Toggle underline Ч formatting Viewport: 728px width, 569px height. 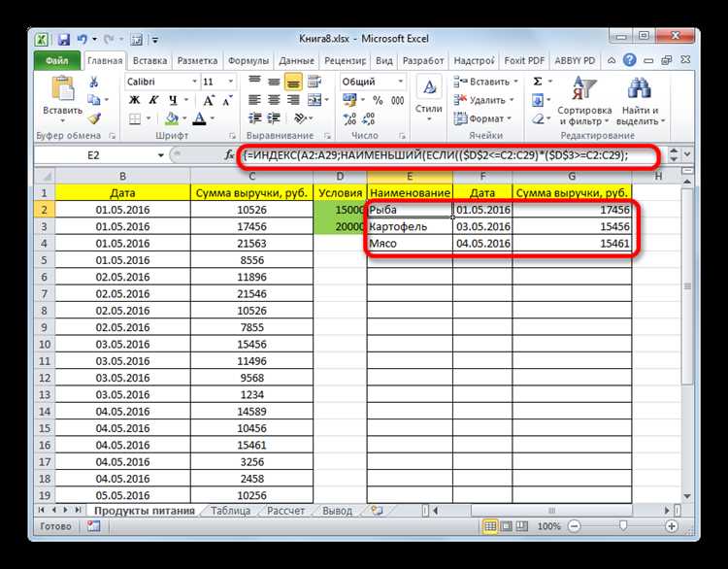[173, 100]
